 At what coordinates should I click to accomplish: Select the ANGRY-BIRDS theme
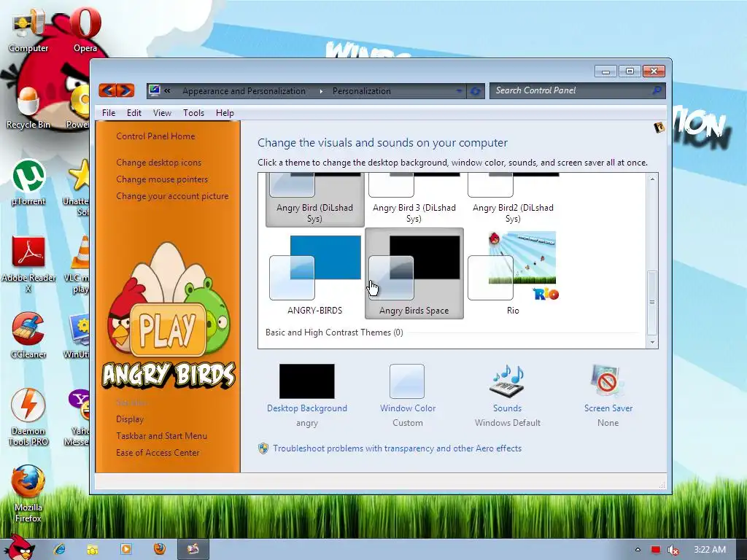click(315, 274)
